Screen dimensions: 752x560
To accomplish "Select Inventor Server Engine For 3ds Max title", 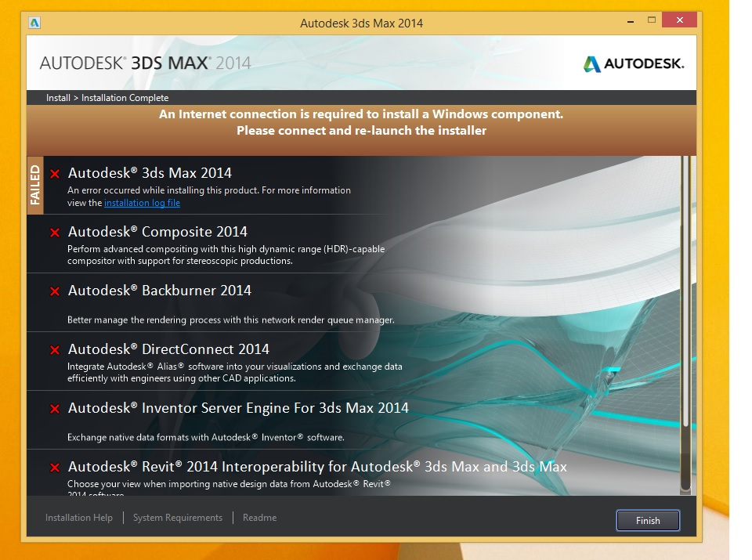I will point(238,408).
